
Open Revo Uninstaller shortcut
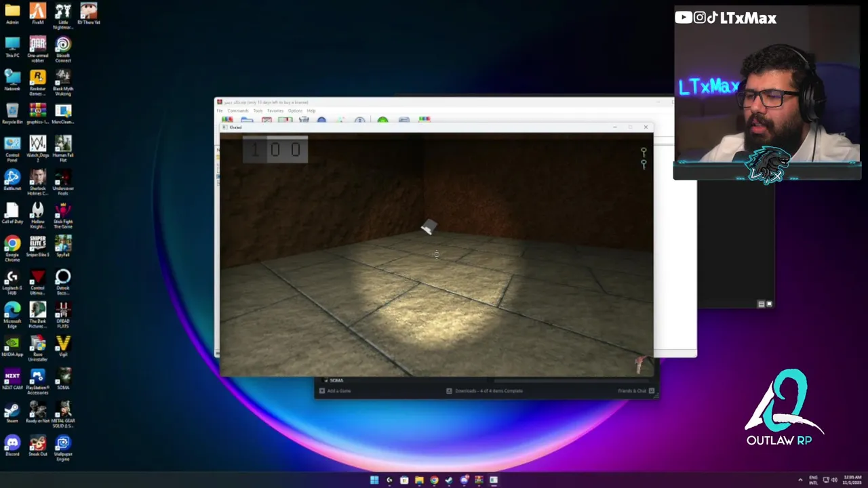click(x=38, y=348)
